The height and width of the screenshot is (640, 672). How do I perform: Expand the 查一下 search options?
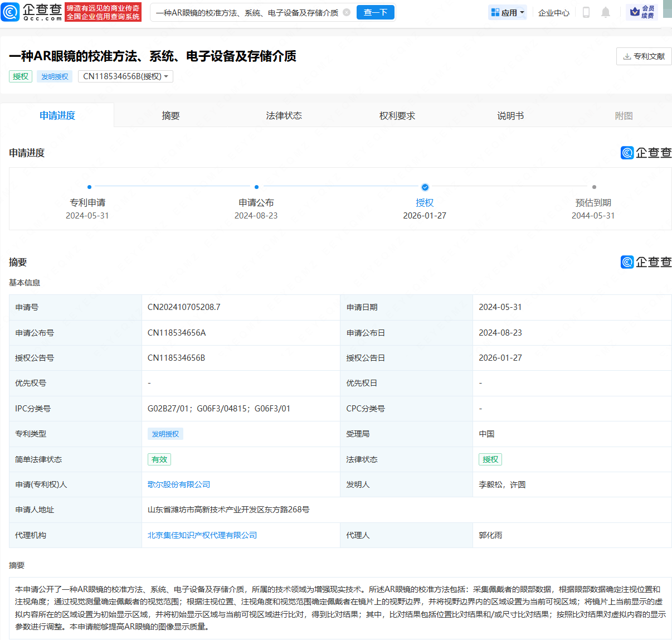375,12
